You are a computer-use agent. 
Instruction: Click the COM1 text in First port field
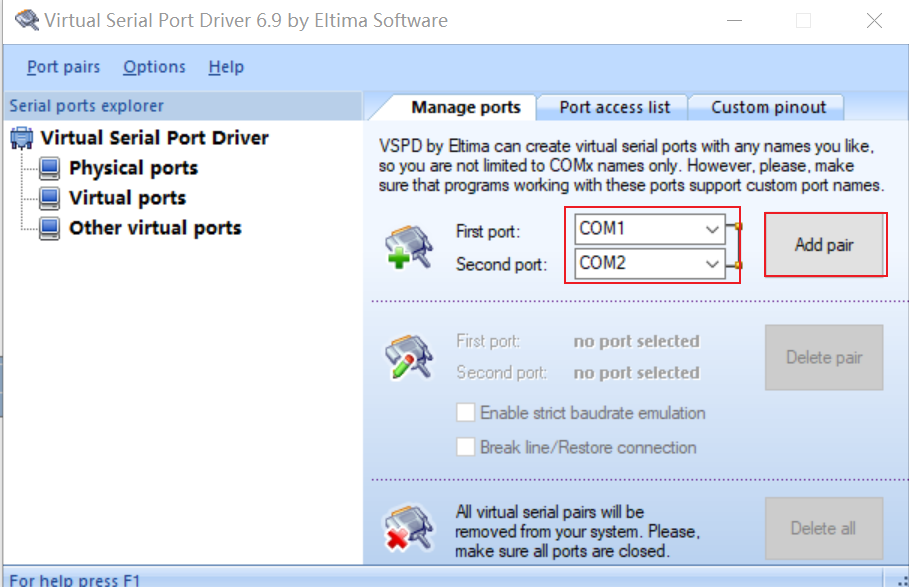pyautogui.click(x=602, y=228)
